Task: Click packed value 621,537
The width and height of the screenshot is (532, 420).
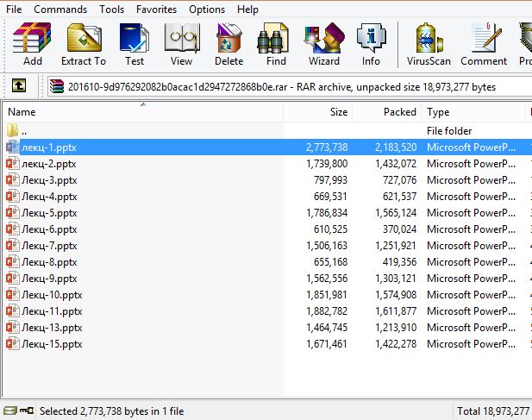Action: [399, 197]
